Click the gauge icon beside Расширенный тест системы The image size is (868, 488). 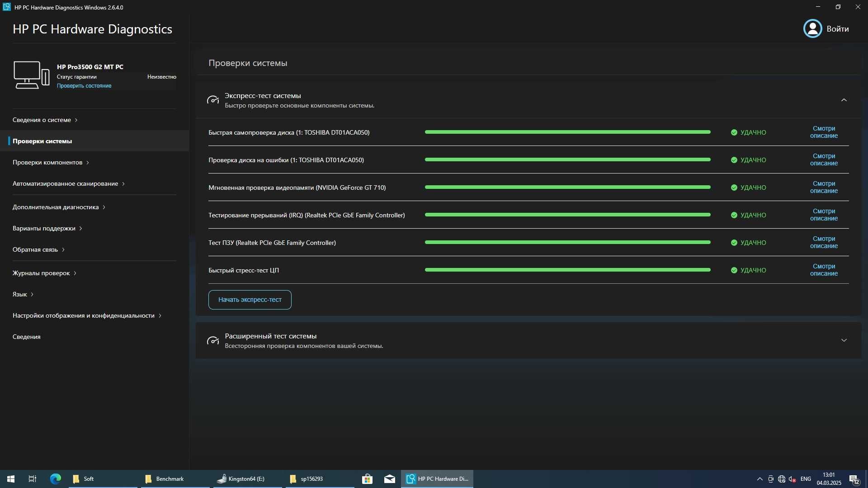click(x=213, y=340)
